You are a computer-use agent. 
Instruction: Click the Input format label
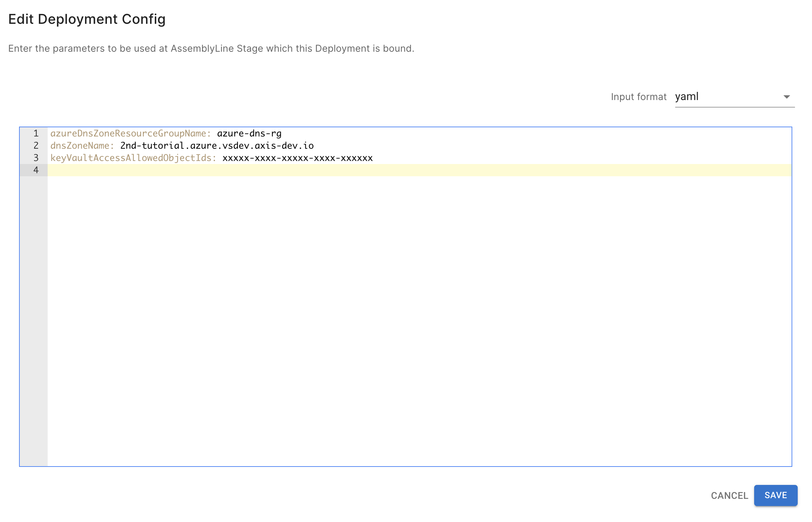638,97
